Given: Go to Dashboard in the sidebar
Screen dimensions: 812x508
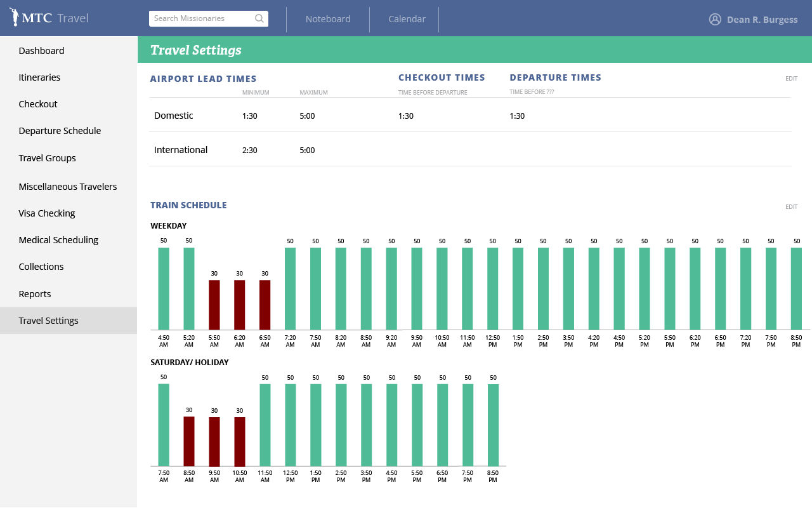Looking at the screenshot, I should [x=41, y=51].
